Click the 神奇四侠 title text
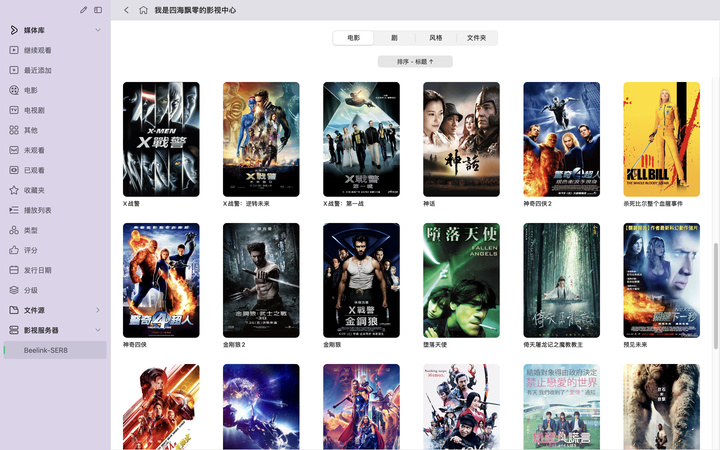The image size is (720, 450). (x=135, y=344)
